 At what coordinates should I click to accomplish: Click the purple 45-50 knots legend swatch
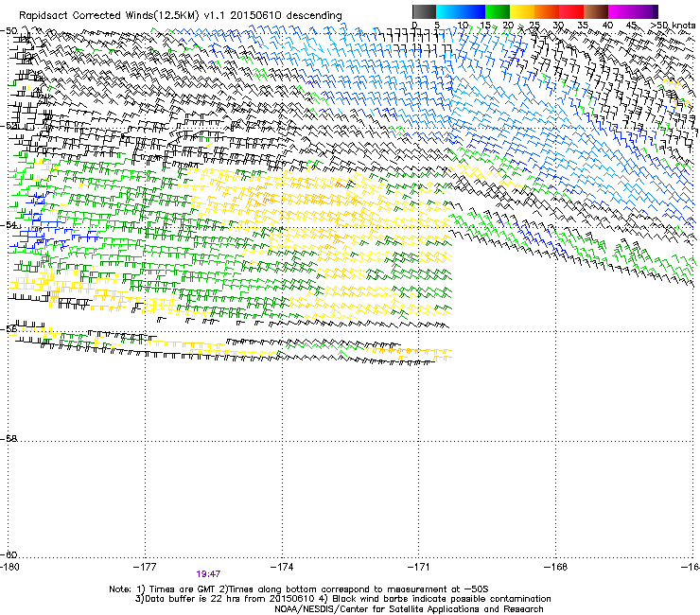point(645,11)
